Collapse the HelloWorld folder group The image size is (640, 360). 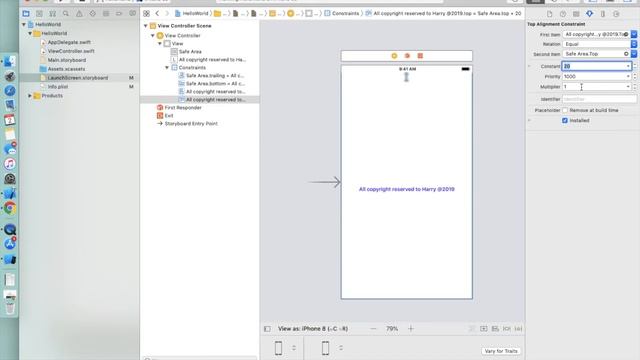click(30, 33)
